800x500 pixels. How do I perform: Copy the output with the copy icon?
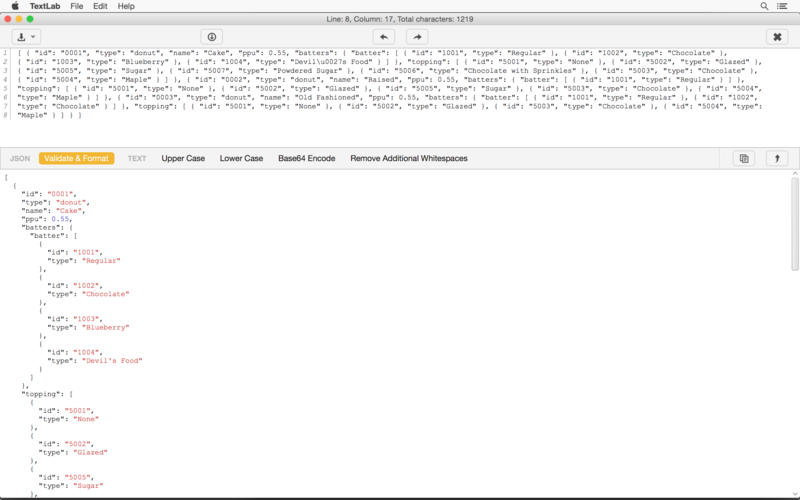(x=743, y=158)
